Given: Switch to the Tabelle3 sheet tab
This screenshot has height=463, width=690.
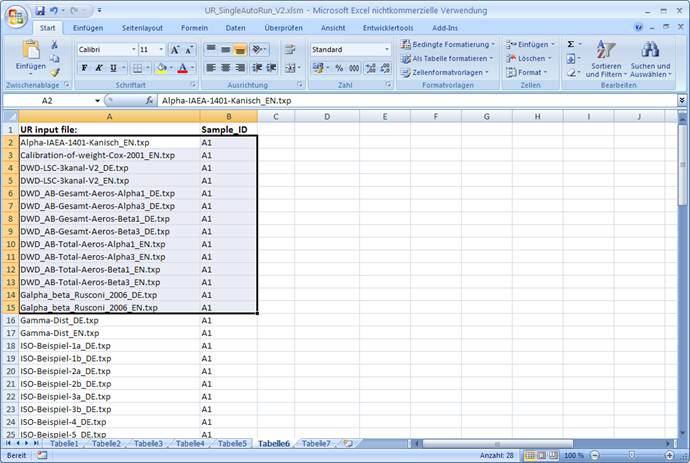Looking at the screenshot, I should 148,443.
